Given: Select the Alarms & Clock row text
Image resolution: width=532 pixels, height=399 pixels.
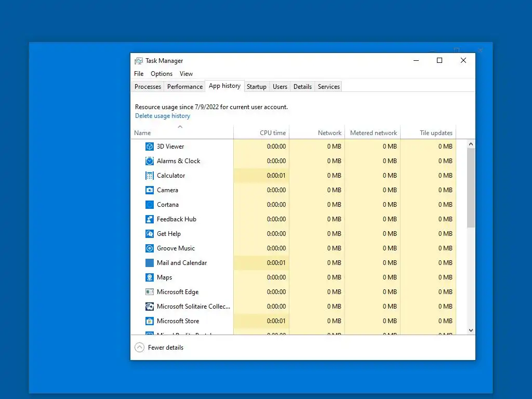Looking at the screenshot, I should (179, 161).
